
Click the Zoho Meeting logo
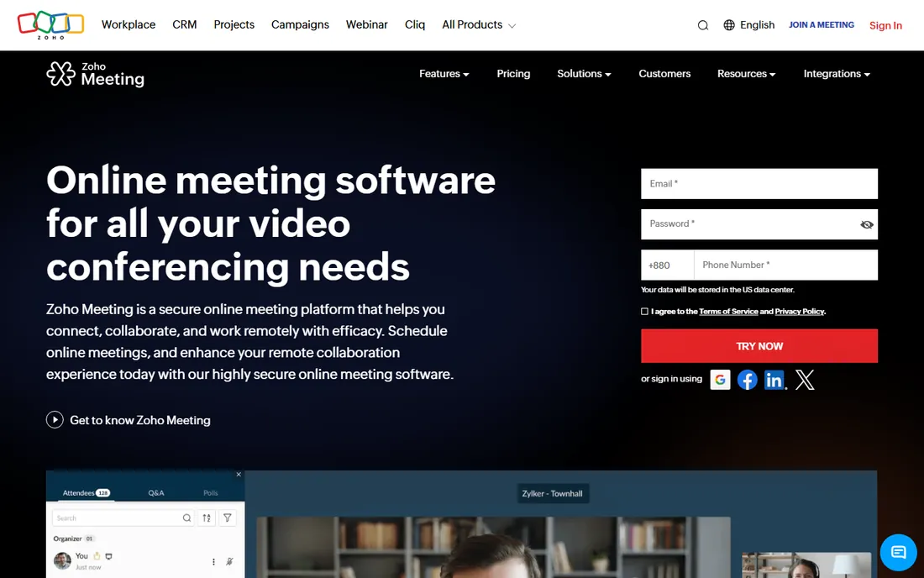click(x=96, y=74)
